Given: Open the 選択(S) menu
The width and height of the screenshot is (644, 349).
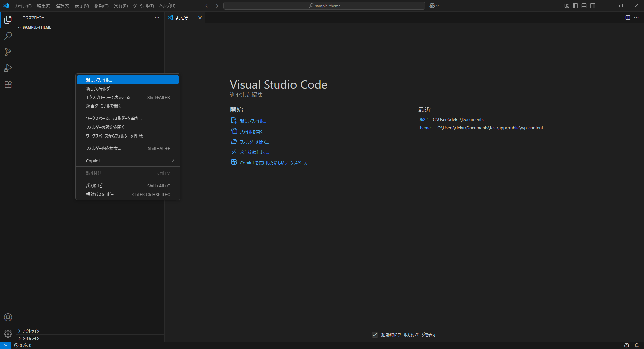Looking at the screenshot, I should point(63,6).
